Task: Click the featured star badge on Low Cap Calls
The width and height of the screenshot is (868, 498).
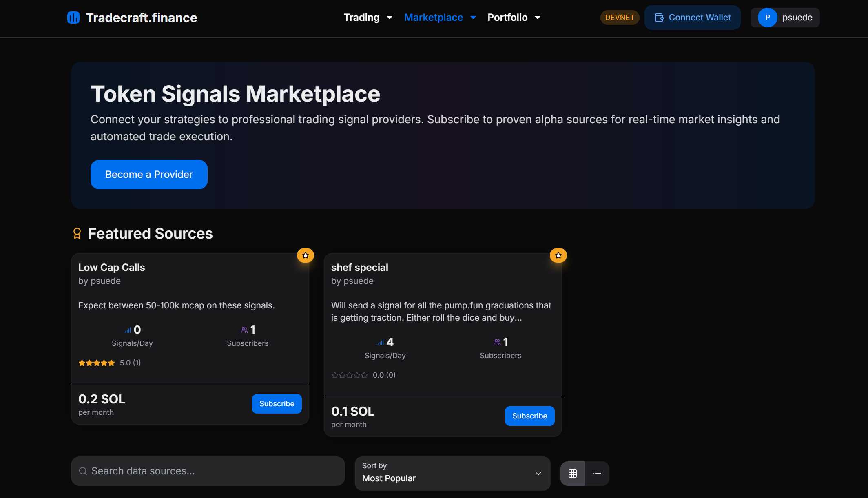Action: pos(306,255)
